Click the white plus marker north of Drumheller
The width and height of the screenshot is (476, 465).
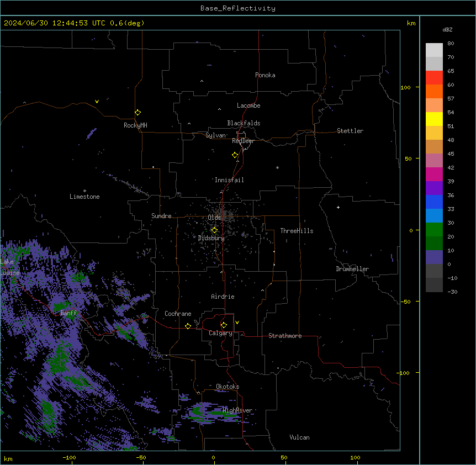click(x=338, y=207)
